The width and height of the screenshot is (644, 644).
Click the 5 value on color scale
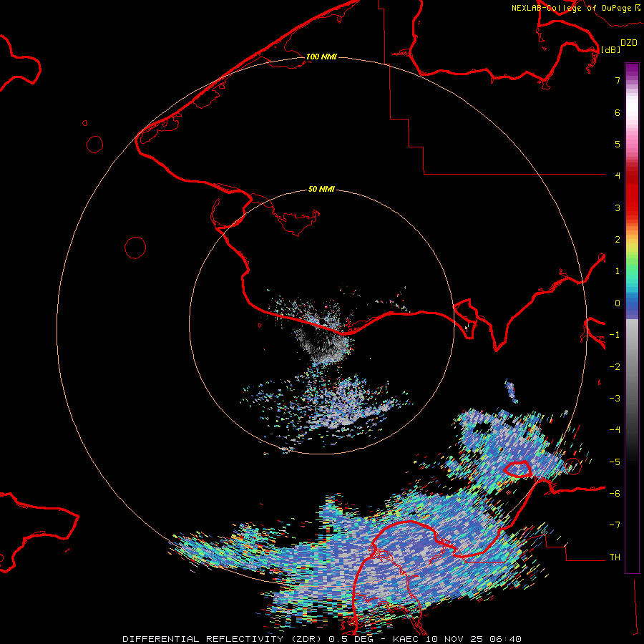(x=618, y=144)
